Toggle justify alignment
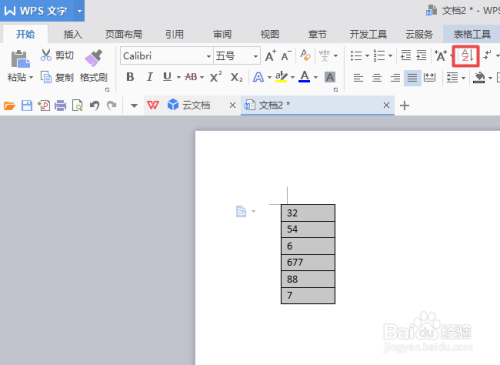500x365 pixels. click(x=412, y=78)
